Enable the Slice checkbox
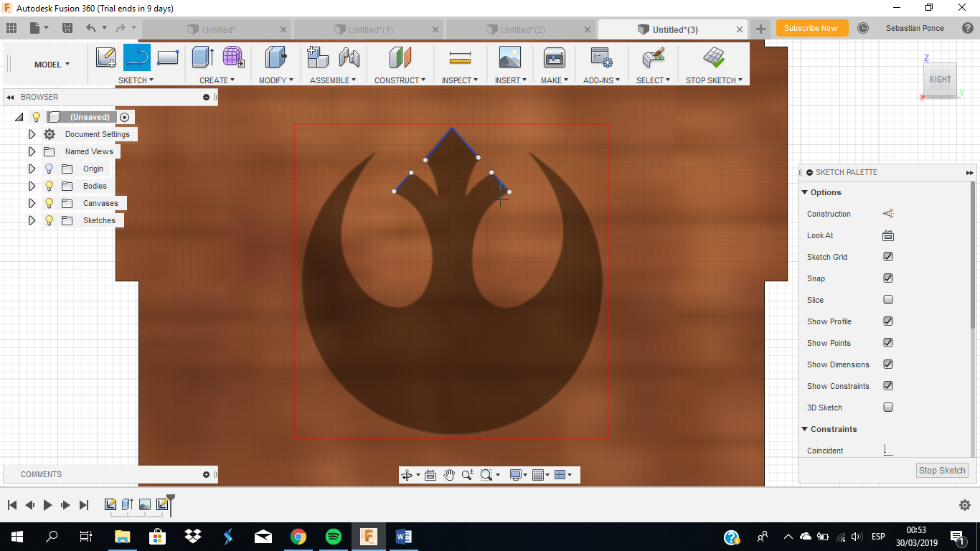The width and height of the screenshot is (980, 551). 888,300
